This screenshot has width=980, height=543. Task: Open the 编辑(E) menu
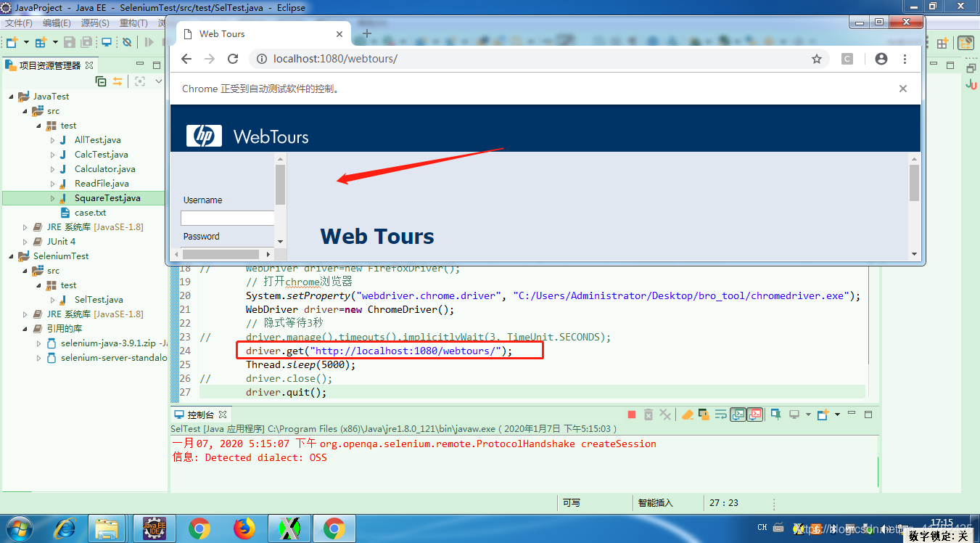point(57,23)
